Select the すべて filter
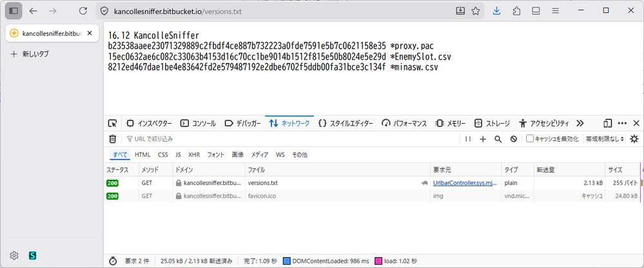This screenshot has height=268, width=644. pyautogui.click(x=120, y=155)
